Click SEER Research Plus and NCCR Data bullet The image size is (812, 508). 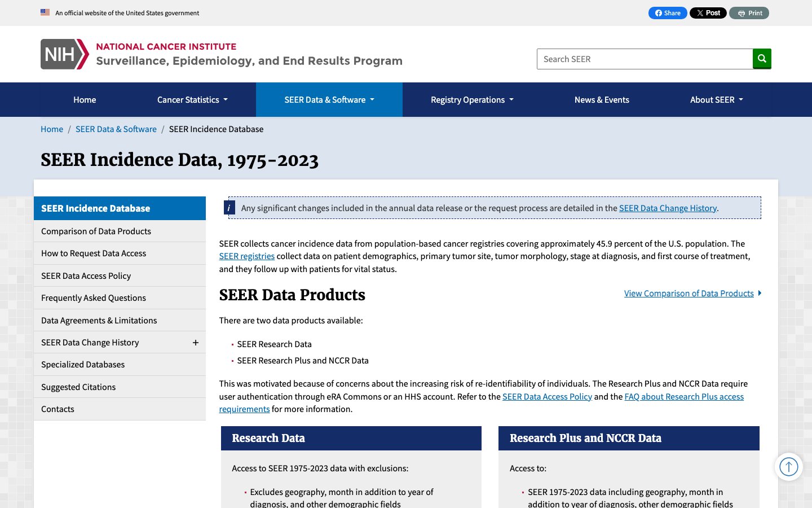[x=303, y=361]
